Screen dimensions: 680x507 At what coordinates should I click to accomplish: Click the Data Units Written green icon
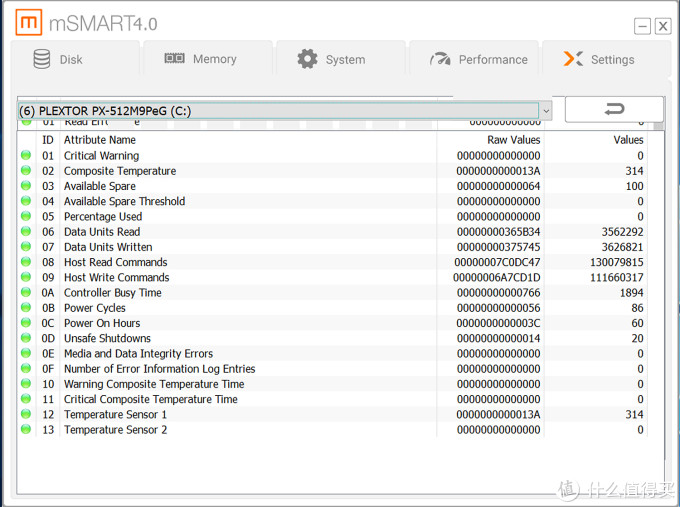(x=26, y=247)
